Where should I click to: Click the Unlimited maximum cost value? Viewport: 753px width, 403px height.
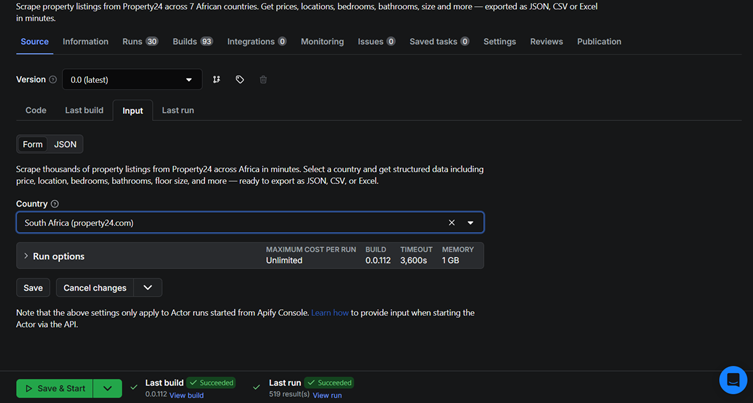click(x=284, y=260)
